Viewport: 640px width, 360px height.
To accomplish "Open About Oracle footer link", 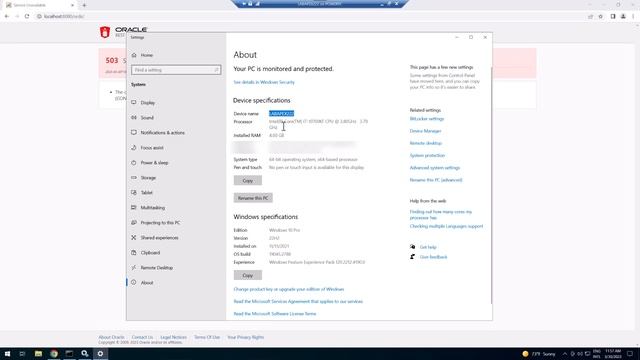I will click(111, 337).
